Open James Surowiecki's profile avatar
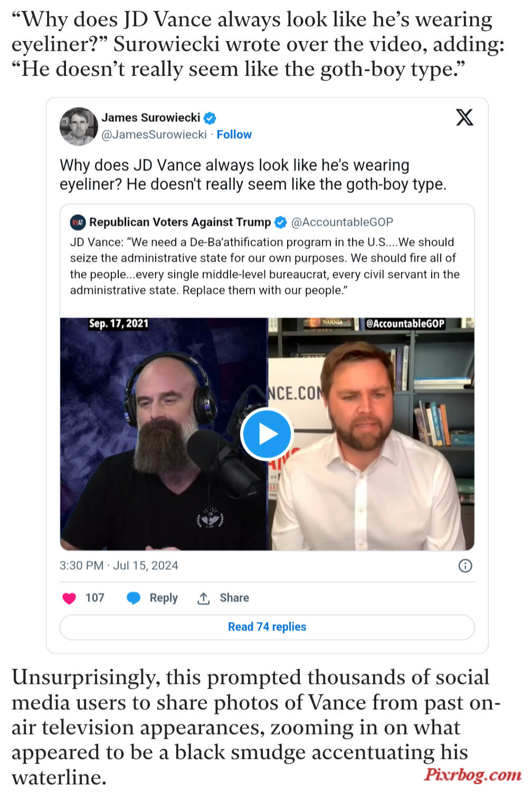 click(x=79, y=127)
